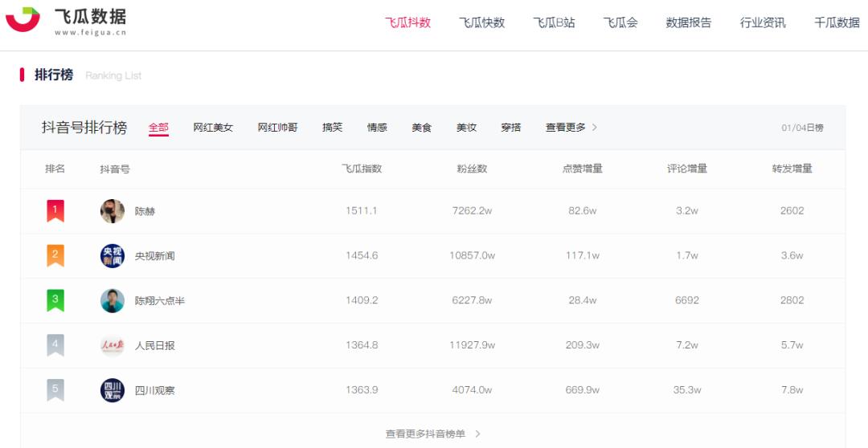Click 飞瓜指数 value 1409.2

[362, 300]
